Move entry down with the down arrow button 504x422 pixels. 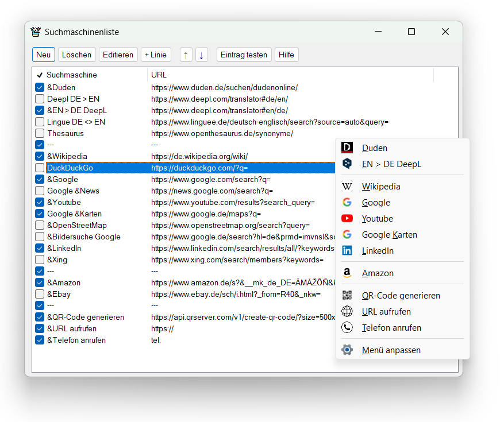[x=202, y=55]
